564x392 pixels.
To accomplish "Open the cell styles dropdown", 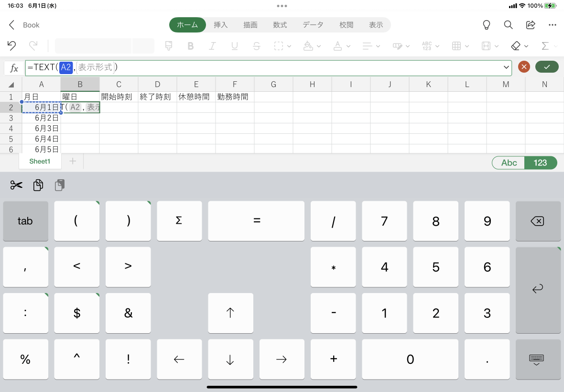I will [401, 46].
